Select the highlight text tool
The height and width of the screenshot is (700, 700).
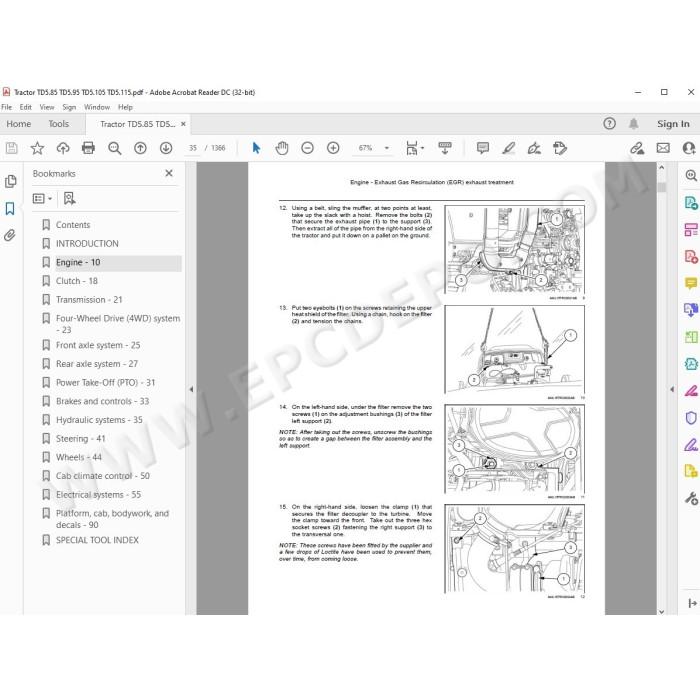(x=508, y=148)
